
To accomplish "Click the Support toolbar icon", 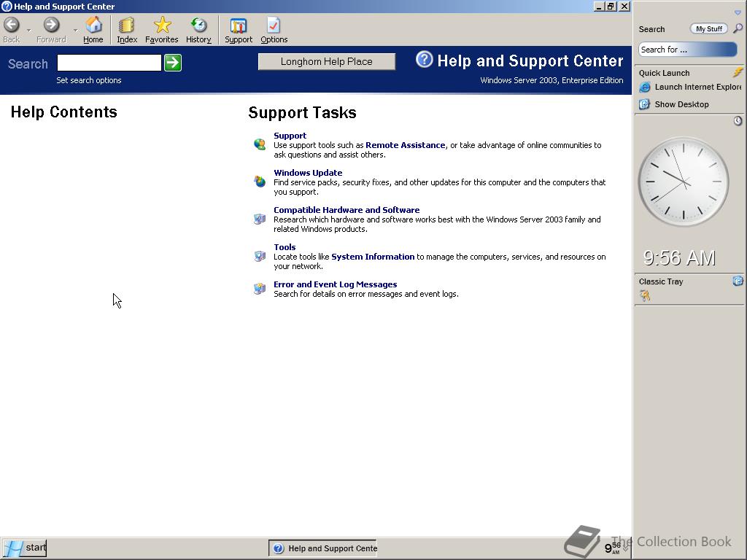I will pyautogui.click(x=239, y=26).
